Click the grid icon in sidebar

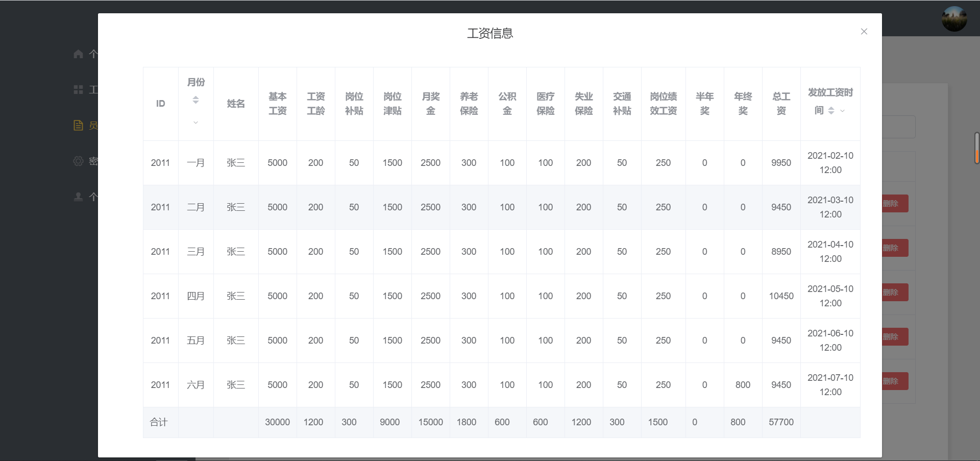78,89
